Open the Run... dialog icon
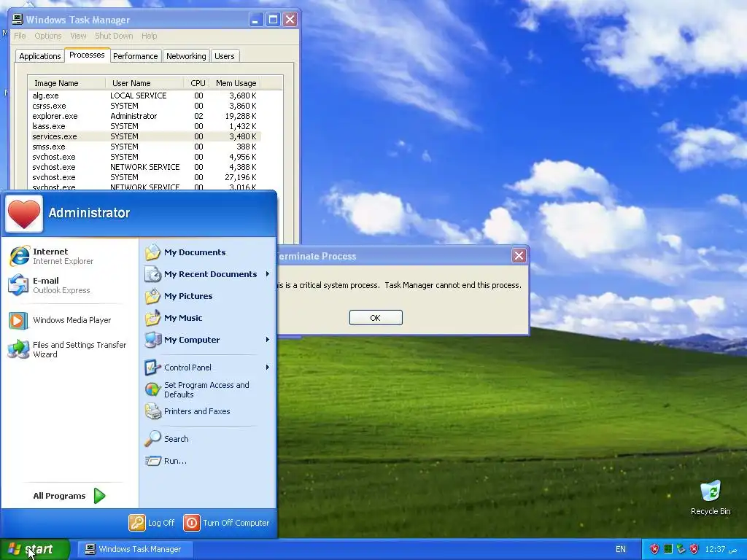 coord(153,461)
